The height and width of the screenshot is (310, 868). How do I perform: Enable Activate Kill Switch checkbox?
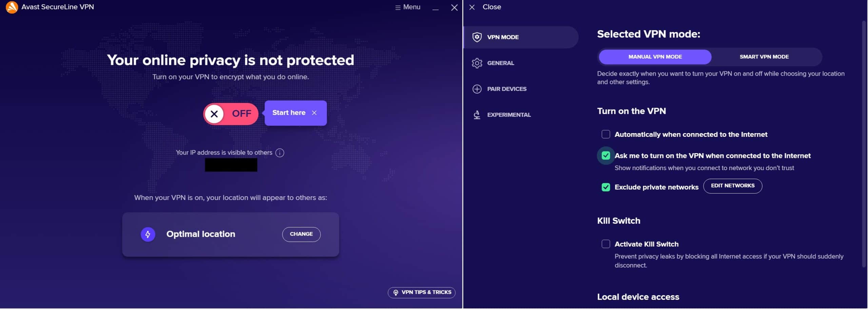point(606,244)
